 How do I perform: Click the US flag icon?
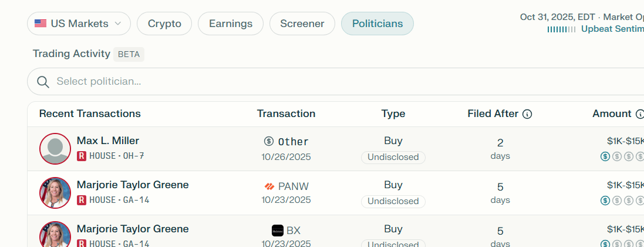41,24
